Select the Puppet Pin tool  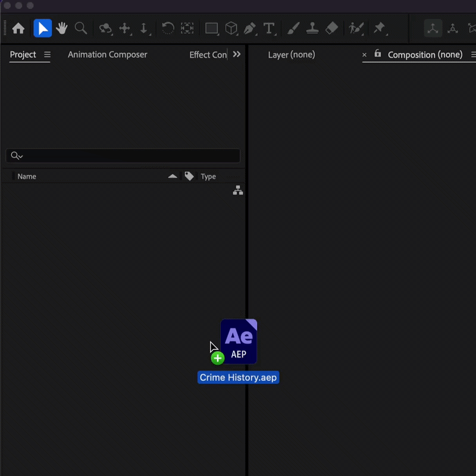[x=380, y=29]
